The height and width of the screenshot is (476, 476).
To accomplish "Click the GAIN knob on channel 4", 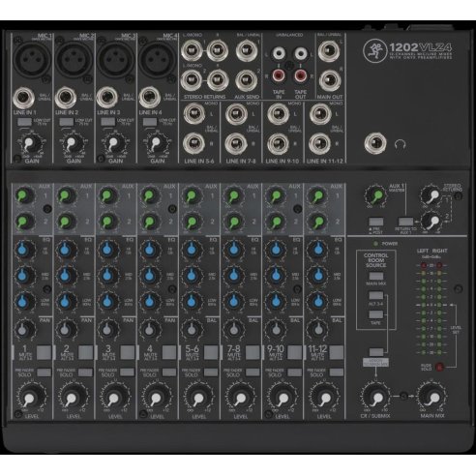I will pyautogui.click(x=156, y=143).
